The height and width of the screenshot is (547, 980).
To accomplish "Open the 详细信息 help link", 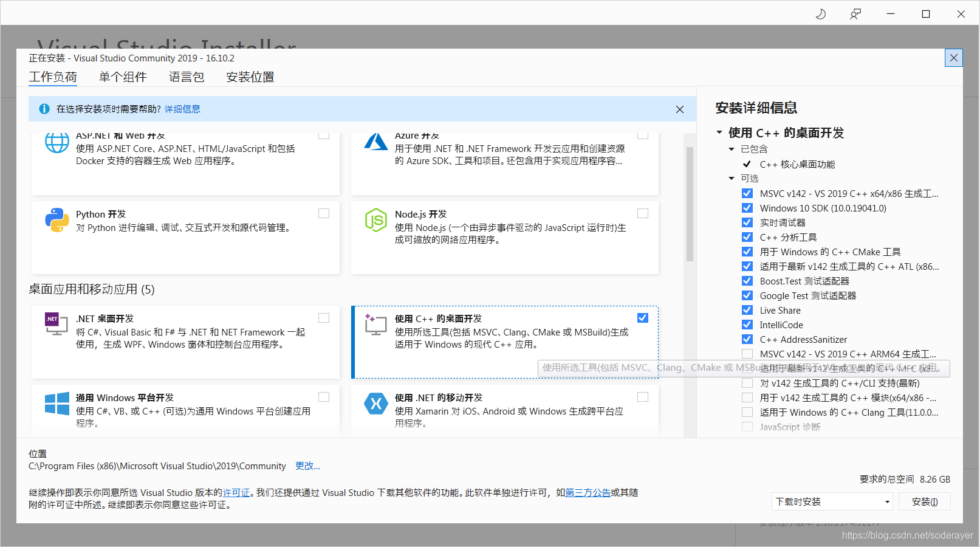I will pyautogui.click(x=182, y=109).
